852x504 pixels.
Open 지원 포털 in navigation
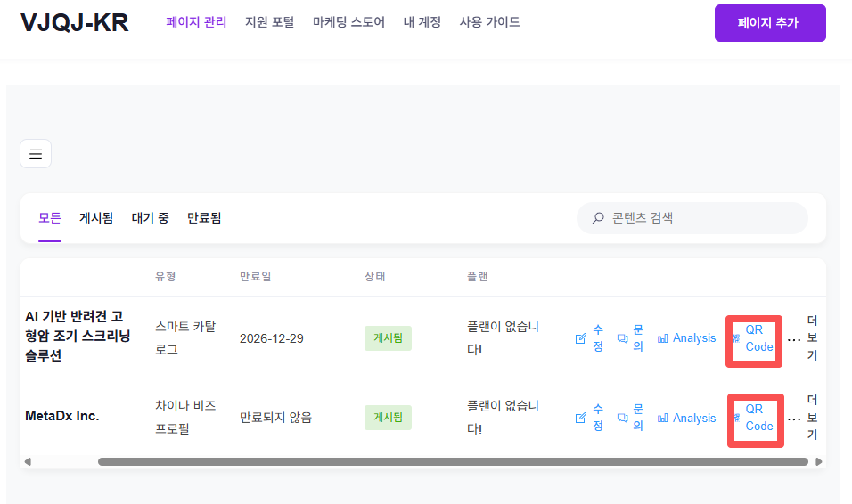click(269, 22)
